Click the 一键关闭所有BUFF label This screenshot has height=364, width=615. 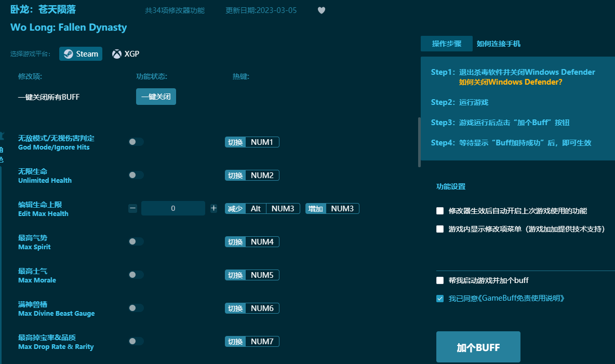49,97
